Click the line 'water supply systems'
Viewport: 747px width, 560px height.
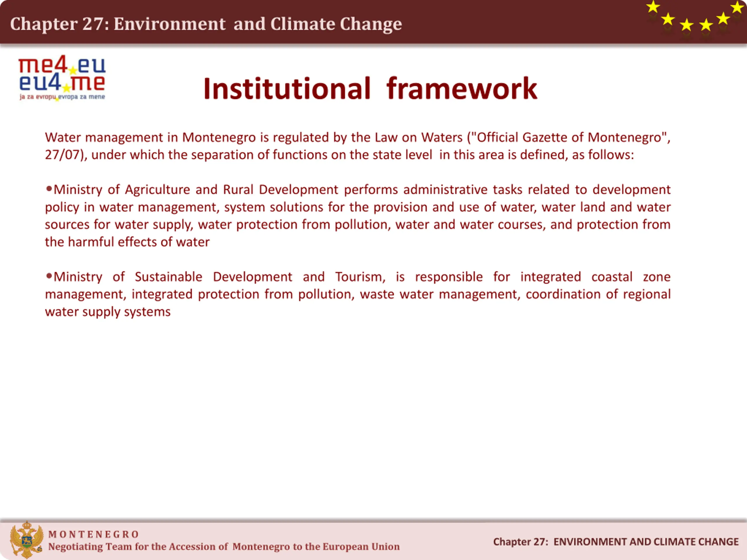tap(108, 311)
